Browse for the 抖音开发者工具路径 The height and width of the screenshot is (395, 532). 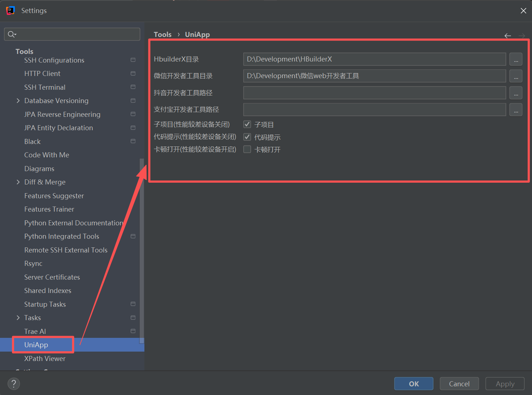click(516, 93)
